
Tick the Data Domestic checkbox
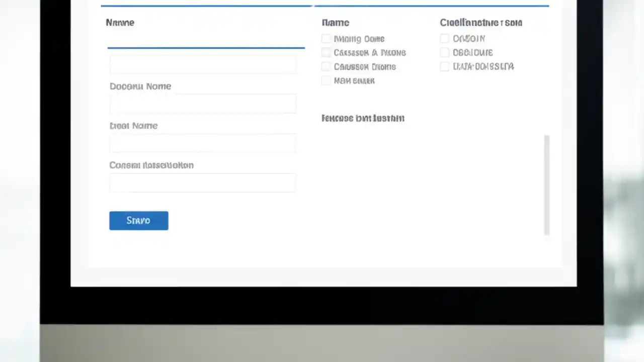point(445,66)
